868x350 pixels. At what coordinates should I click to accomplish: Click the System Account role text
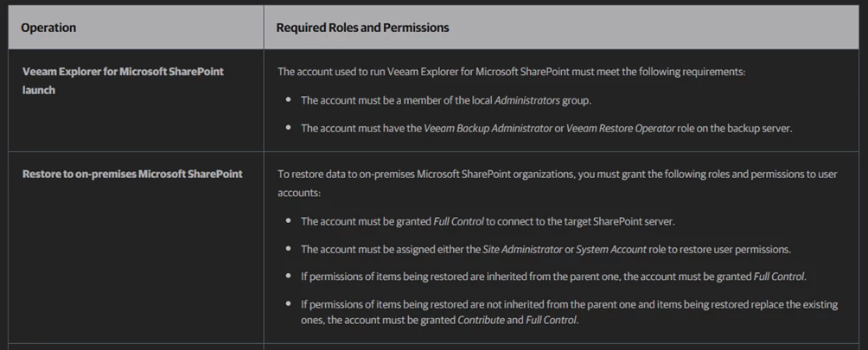click(x=611, y=249)
